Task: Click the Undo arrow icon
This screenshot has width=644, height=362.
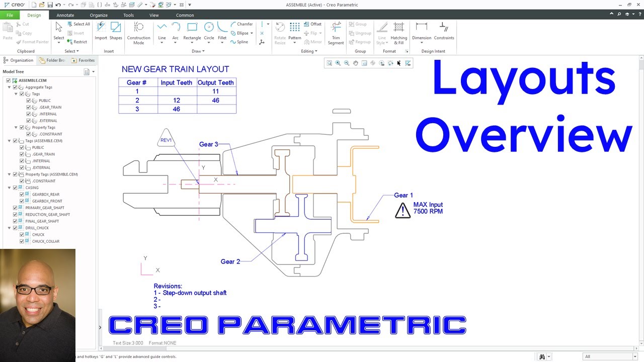Action: [58, 5]
